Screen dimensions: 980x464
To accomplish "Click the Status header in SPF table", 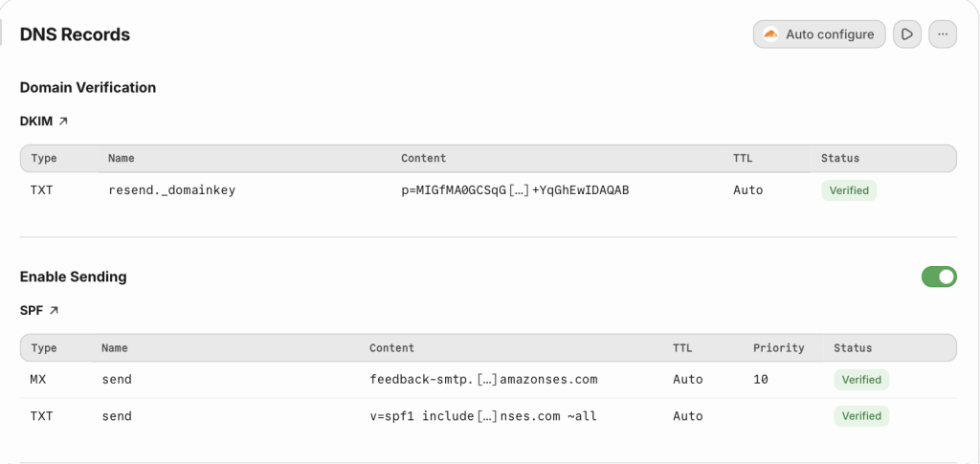I will (x=853, y=348).
